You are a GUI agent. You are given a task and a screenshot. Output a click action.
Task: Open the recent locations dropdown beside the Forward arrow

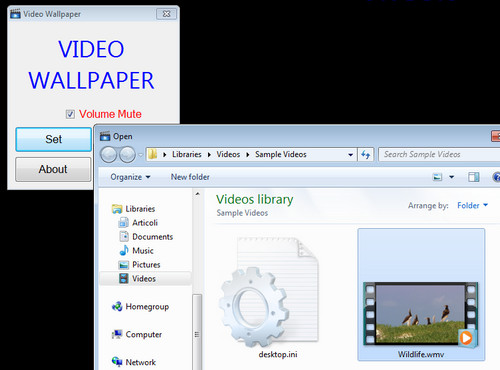pos(140,155)
